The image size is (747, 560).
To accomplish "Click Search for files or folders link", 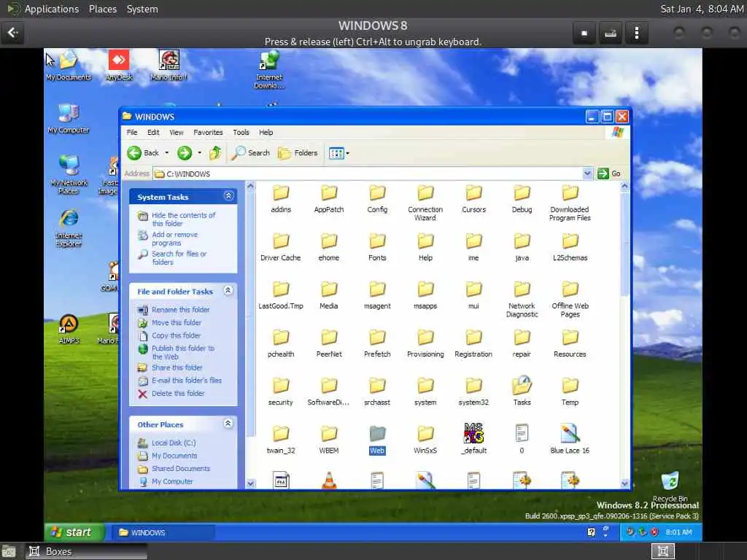I will [179, 258].
